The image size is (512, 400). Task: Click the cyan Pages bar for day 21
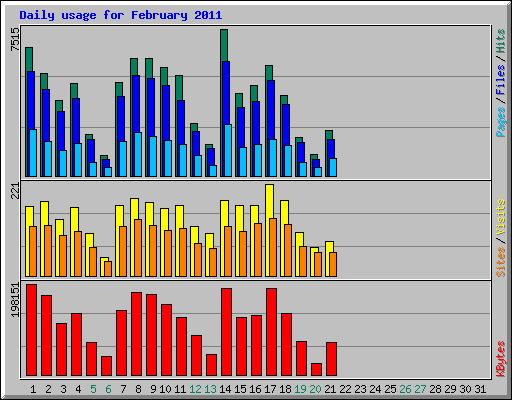(x=333, y=167)
